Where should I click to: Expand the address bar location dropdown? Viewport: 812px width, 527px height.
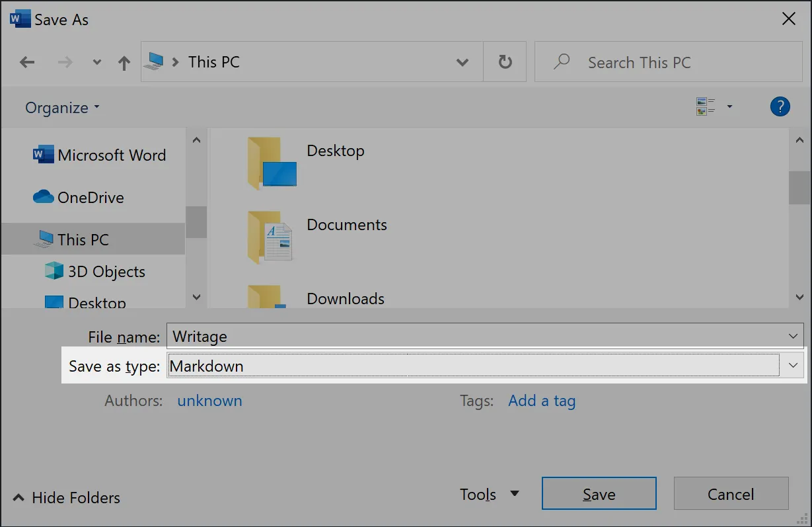[x=462, y=61]
